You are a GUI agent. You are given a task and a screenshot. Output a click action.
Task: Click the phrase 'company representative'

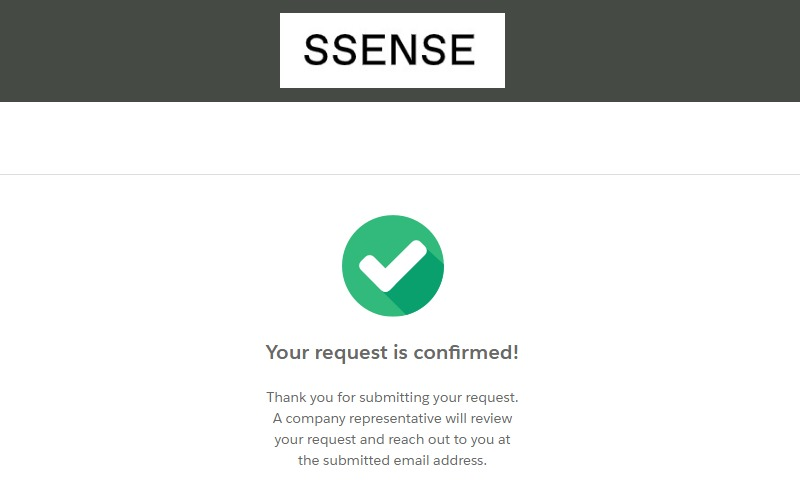[363, 419]
